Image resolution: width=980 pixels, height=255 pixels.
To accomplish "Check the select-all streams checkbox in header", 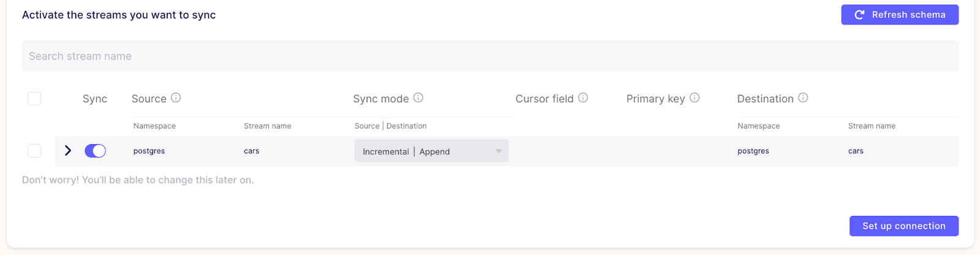I will [x=34, y=99].
